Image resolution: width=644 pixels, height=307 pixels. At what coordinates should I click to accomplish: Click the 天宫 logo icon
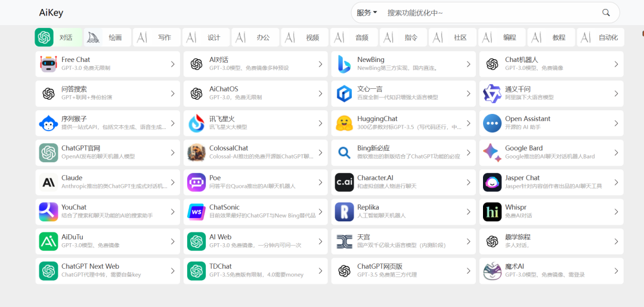pyautogui.click(x=344, y=241)
